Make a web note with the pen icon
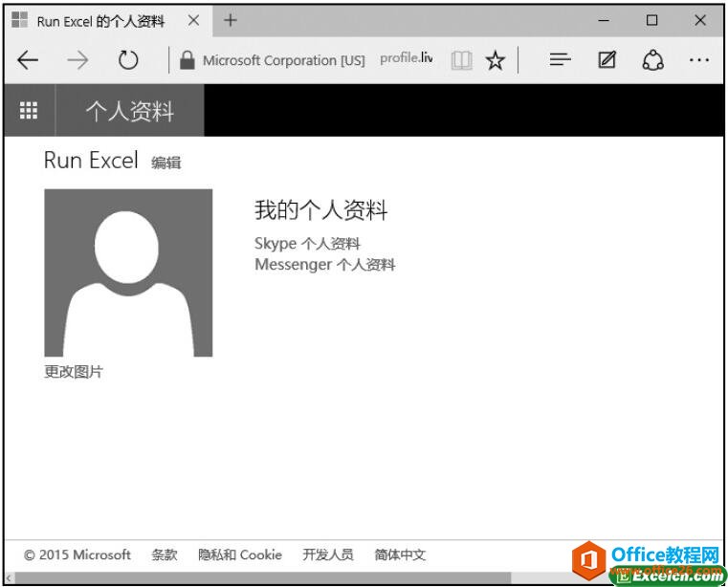This screenshot has width=728, height=587. click(607, 59)
